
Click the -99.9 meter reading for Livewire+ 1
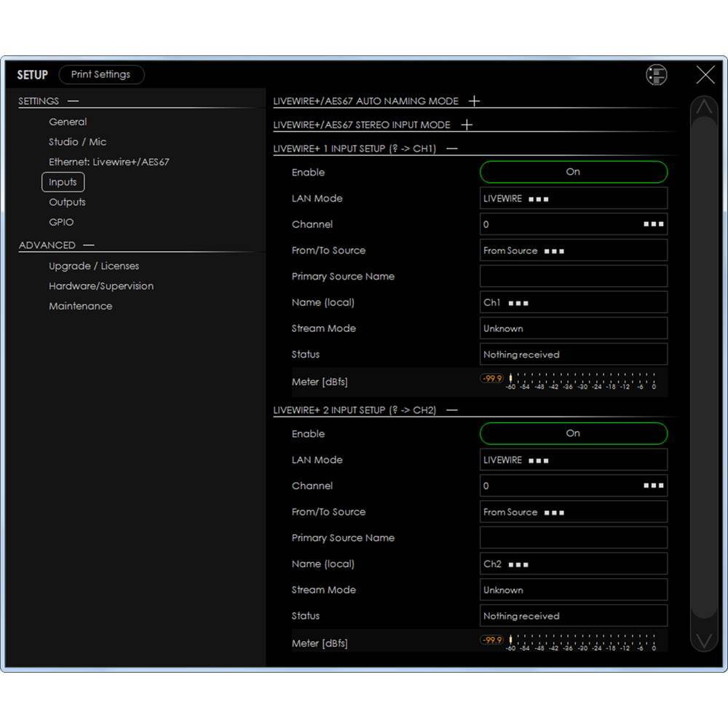(x=491, y=379)
